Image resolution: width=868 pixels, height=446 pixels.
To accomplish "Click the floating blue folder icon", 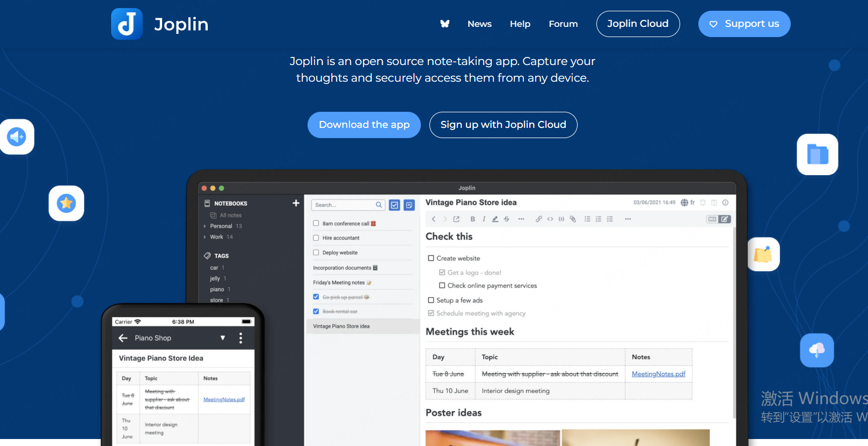I will 818,154.
